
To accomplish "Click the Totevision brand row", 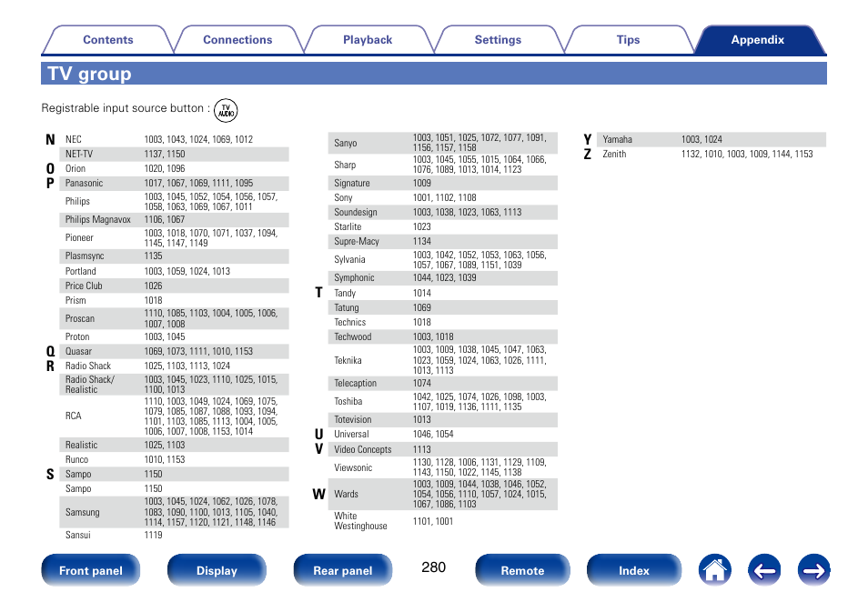I will [443, 420].
